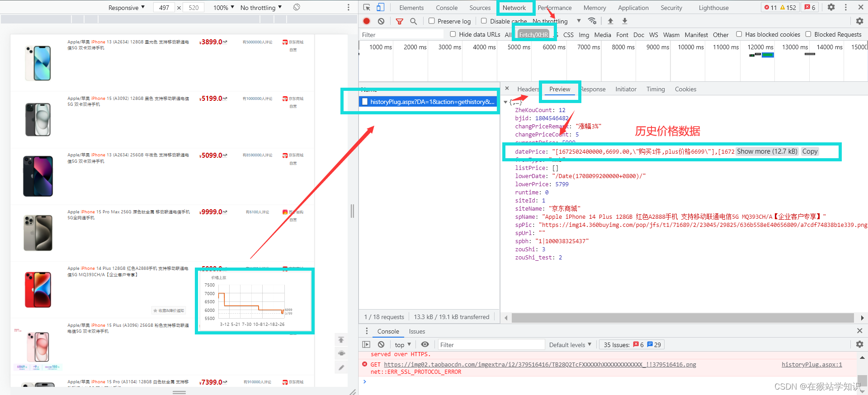Click the iPhone 15 Pro Max product thumbnail
868x395 pixels.
[38, 232]
